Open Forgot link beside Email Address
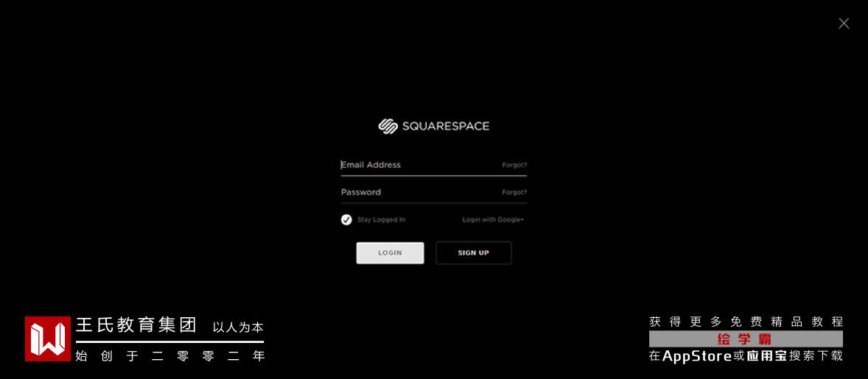This screenshot has height=379, width=868. point(514,165)
